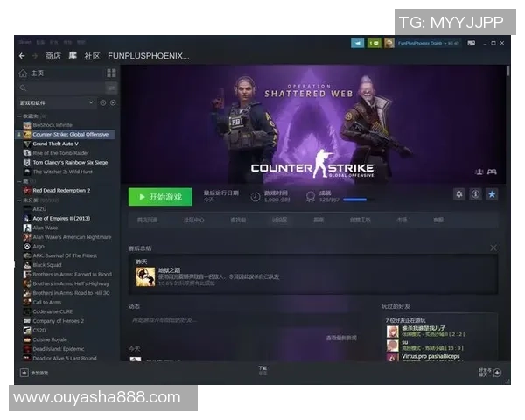Click the controller support icon on banner
Screen dimensions: 525x420
click(x=492, y=171)
